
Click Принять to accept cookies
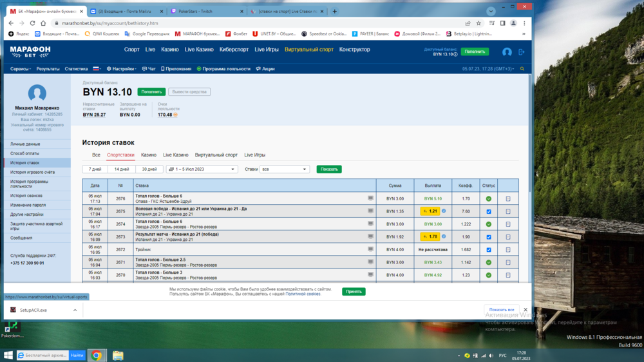coord(354,291)
